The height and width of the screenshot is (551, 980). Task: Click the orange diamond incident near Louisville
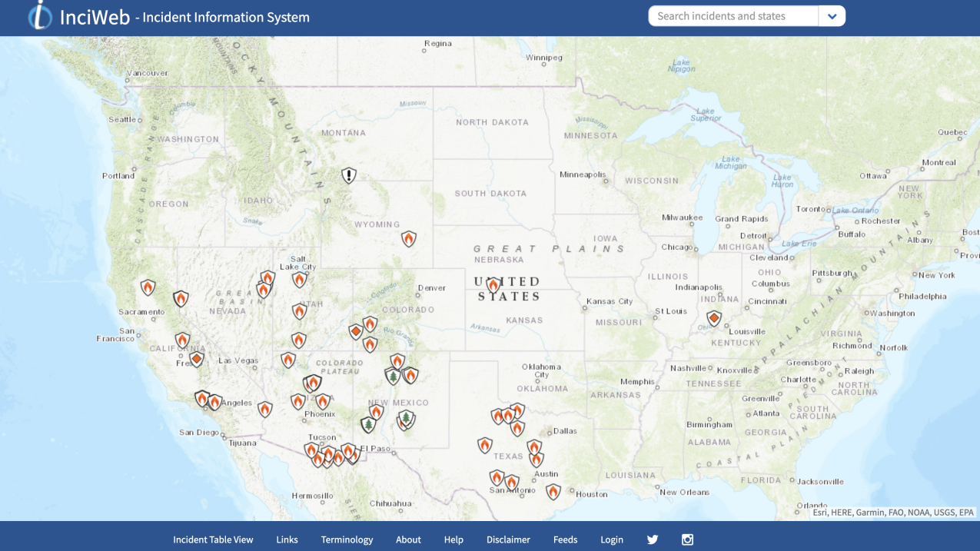pyautogui.click(x=713, y=317)
